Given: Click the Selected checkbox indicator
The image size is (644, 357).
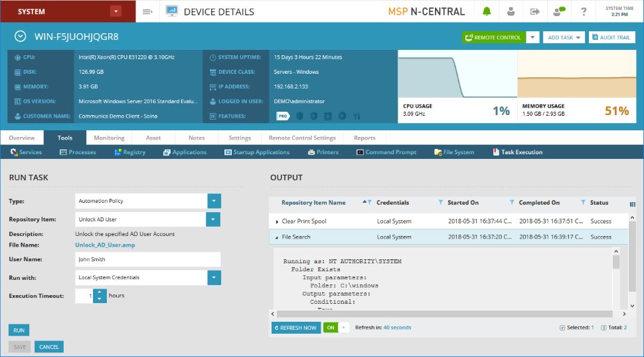Looking at the screenshot, I should 562,327.
